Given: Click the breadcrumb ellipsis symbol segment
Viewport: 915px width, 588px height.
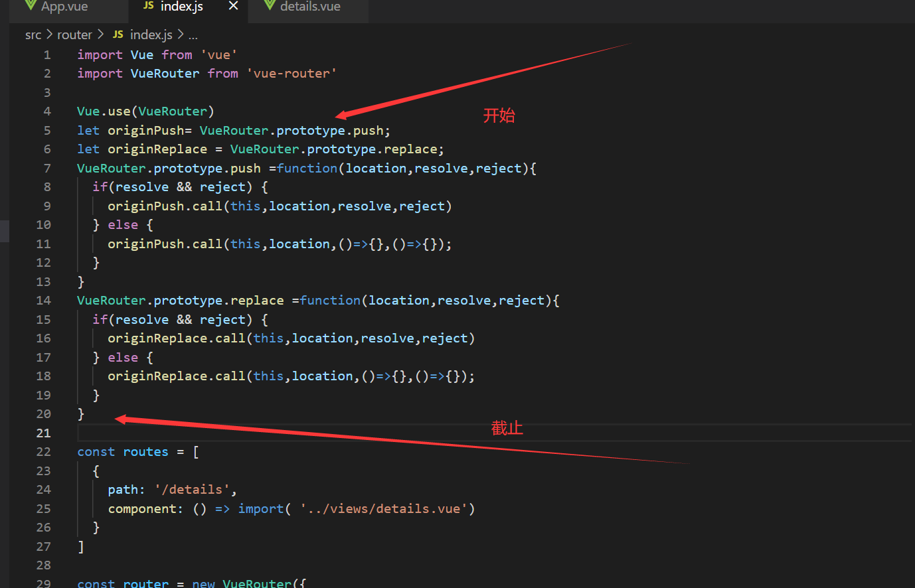Looking at the screenshot, I should (193, 36).
